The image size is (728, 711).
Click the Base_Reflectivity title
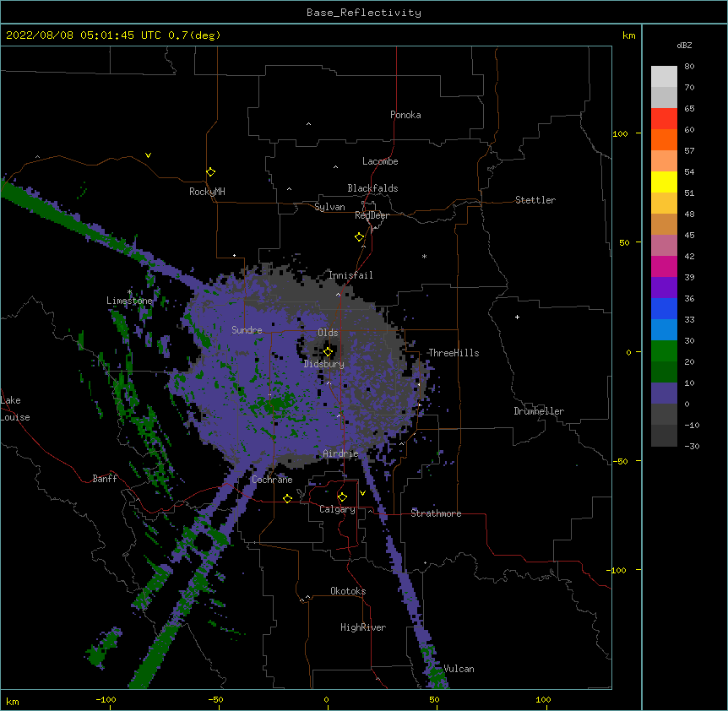364,13
